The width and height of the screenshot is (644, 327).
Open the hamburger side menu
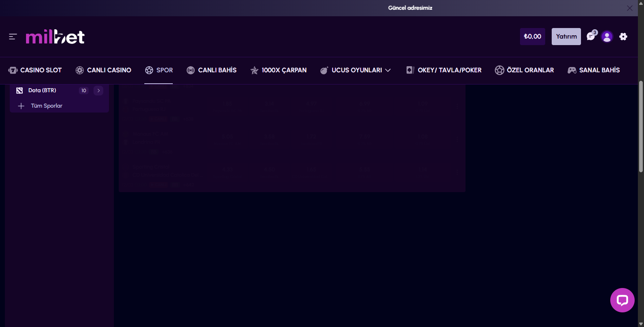pos(13,37)
